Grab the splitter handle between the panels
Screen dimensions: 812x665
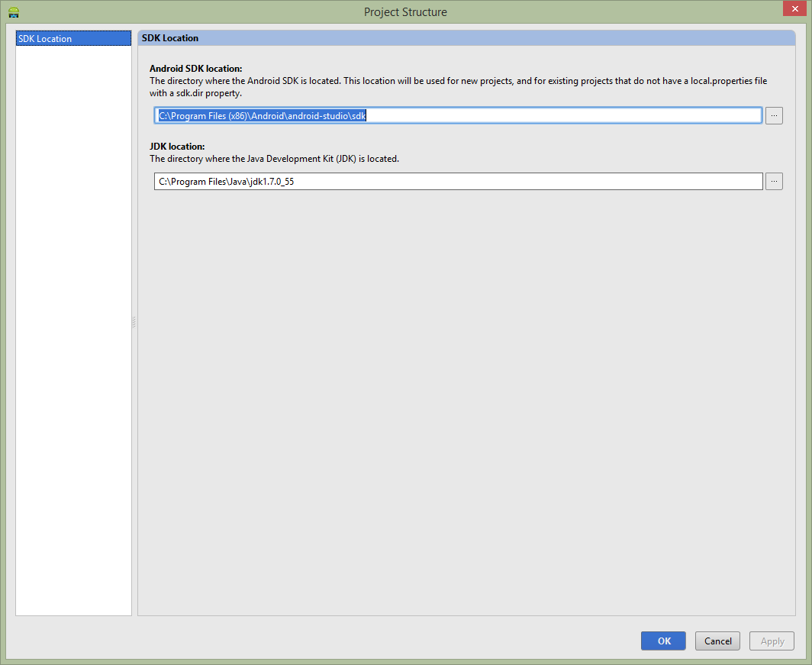coord(134,322)
